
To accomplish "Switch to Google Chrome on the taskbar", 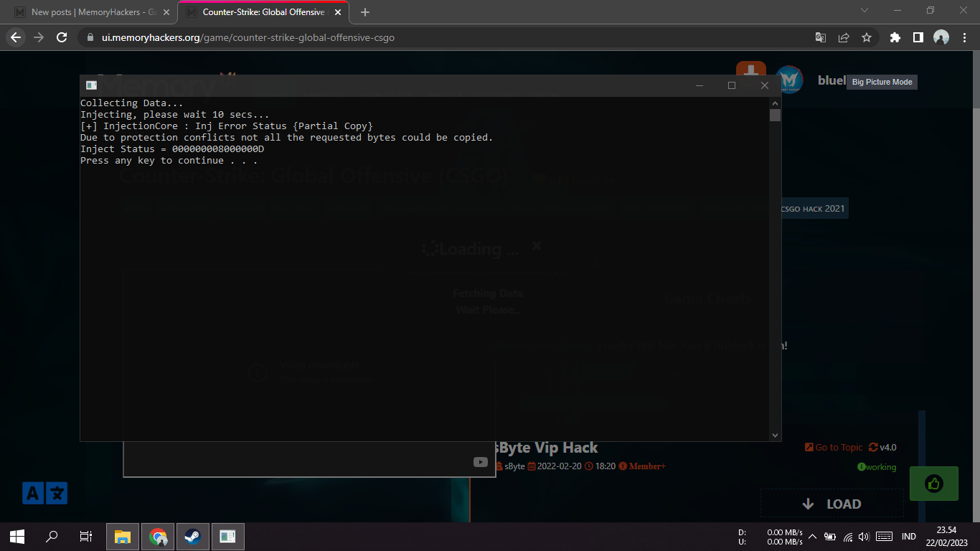I will pos(158,536).
